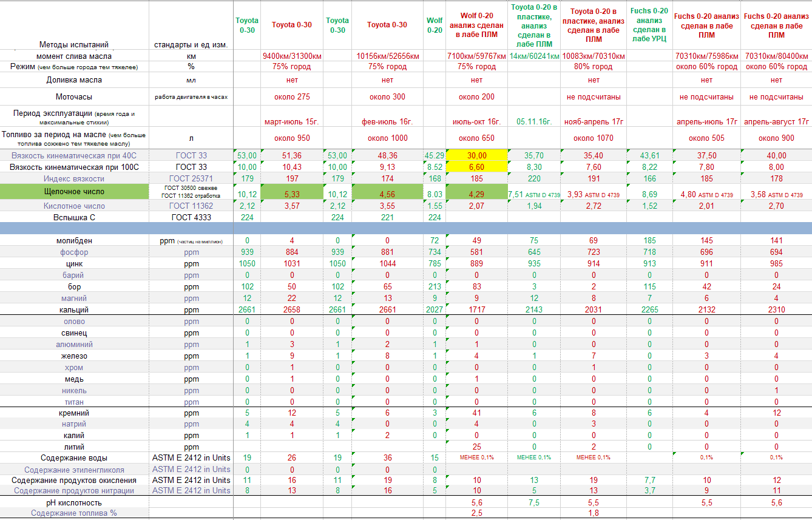Click 'Wolf 0-20 анализ сделан в лабе ПЛМ' header

pyautogui.click(x=476, y=25)
